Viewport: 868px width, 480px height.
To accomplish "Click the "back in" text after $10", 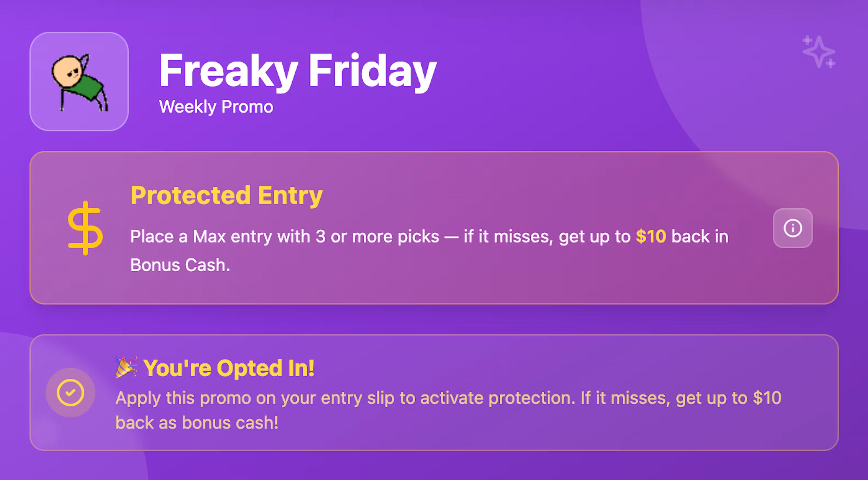I will 700,236.
